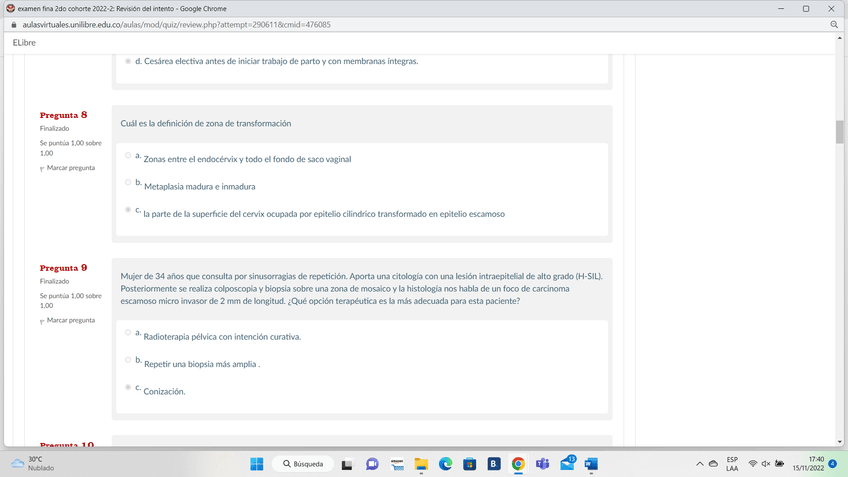
Task: Select option b. Metaplasia madura e inmadura
Action: tap(128, 183)
